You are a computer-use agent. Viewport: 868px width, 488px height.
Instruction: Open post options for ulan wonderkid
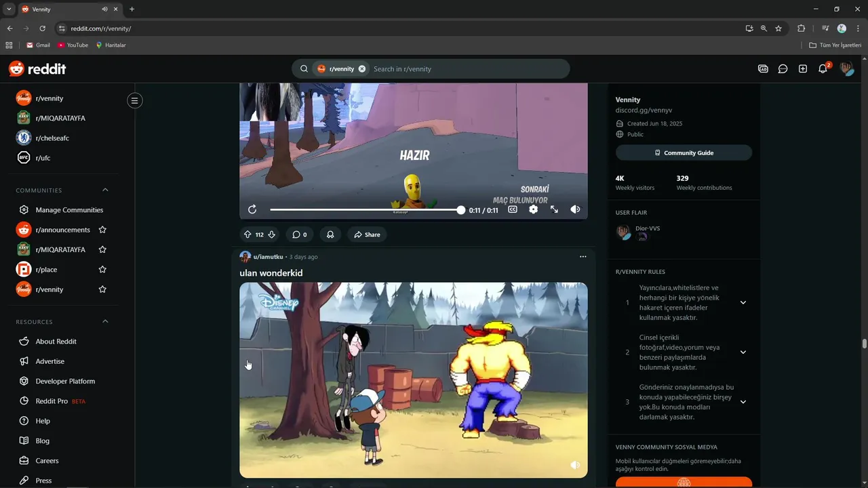583,257
